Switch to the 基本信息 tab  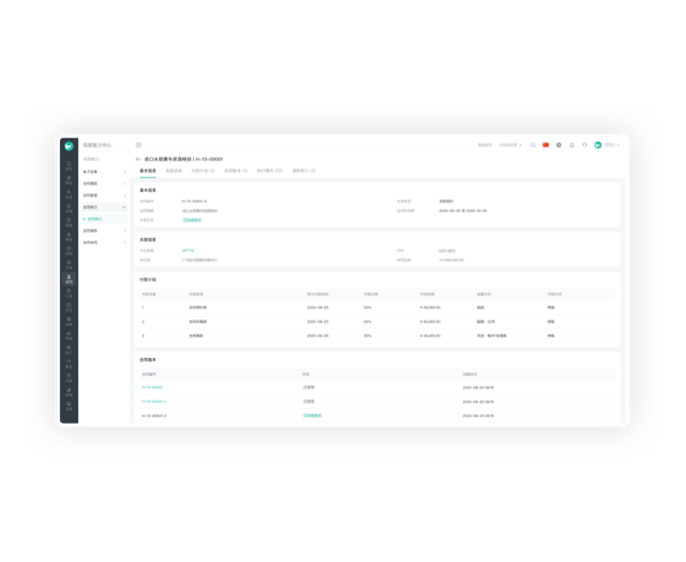pyautogui.click(x=147, y=171)
